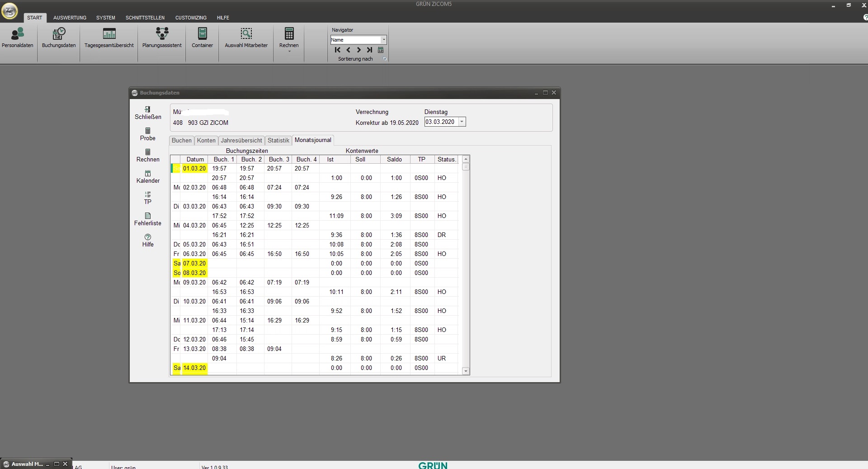Screen dimensions: 868x469
Task: Jump to the first record in Navigator
Action: [337, 50]
